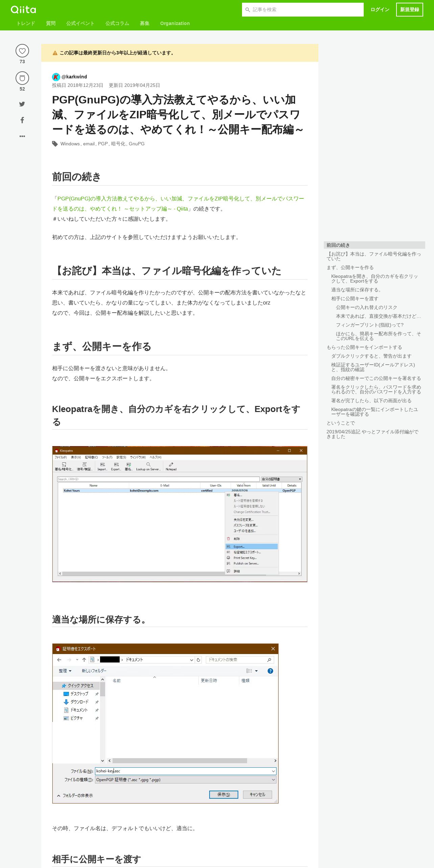Jump to 相手に公開キーを渡す in contents
434x868 pixels.
click(x=355, y=298)
